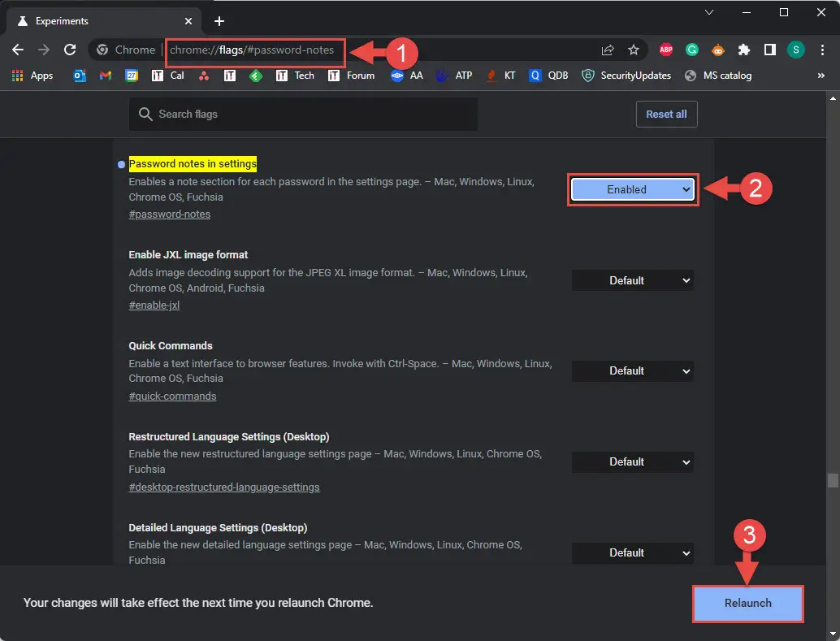This screenshot has height=641, width=840.
Task: Click the scrollbar up arrow
Action: click(x=833, y=98)
